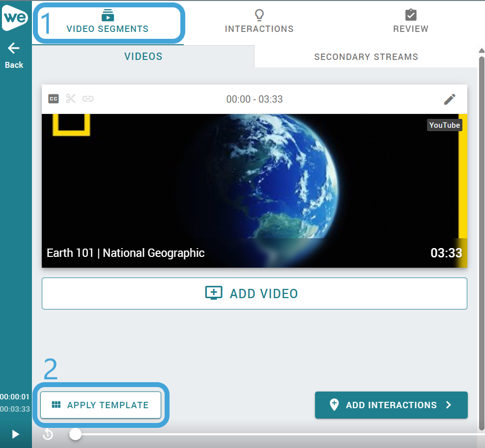Click the Add Interactions button
Screen dimensions: 485x448
click(391, 405)
